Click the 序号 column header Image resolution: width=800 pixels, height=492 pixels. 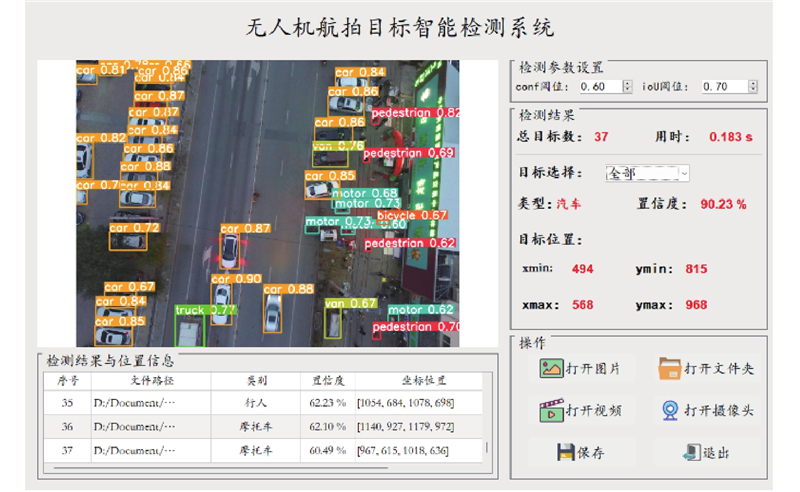click(x=68, y=381)
